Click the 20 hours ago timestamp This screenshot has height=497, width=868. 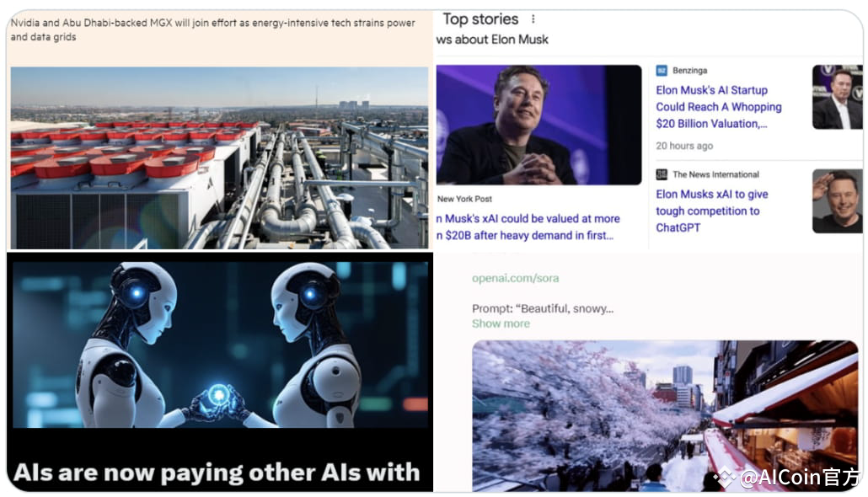684,146
